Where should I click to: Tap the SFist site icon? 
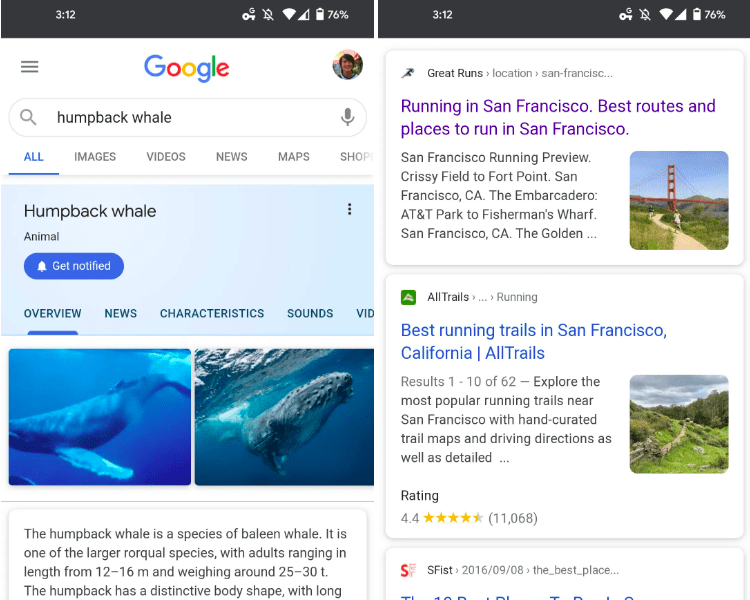[x=408, y=570]
